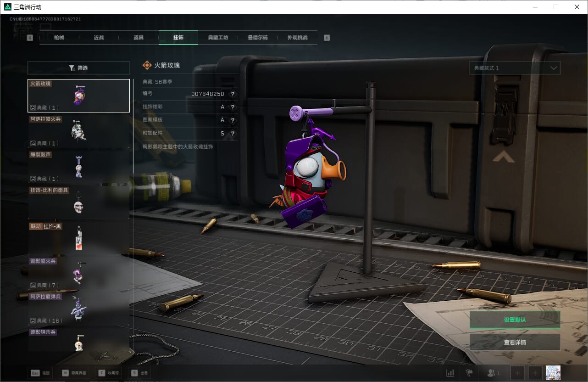
Task: Click the Esc 返回 button
Action: click(x=40, y=373)
